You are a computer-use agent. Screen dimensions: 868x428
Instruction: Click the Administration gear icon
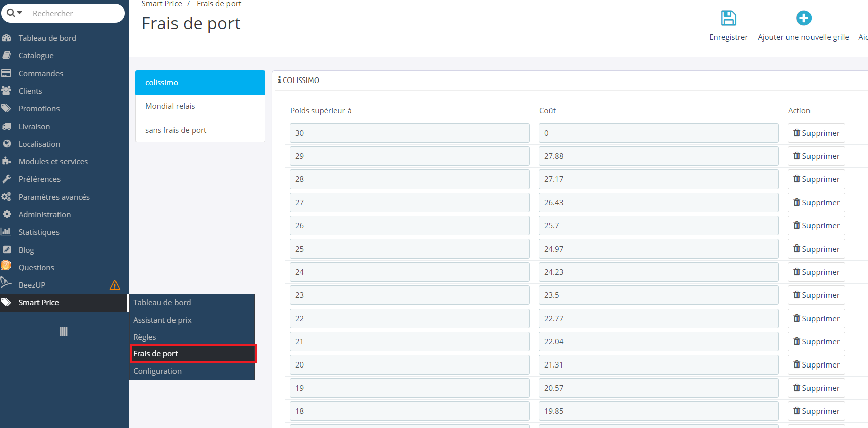click(x=7, y=214)
